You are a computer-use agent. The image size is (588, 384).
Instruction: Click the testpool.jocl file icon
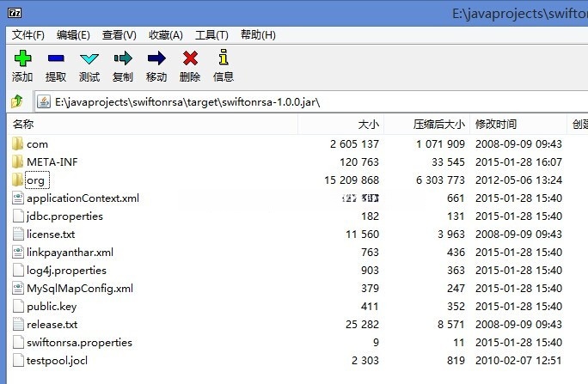(18, 361)
